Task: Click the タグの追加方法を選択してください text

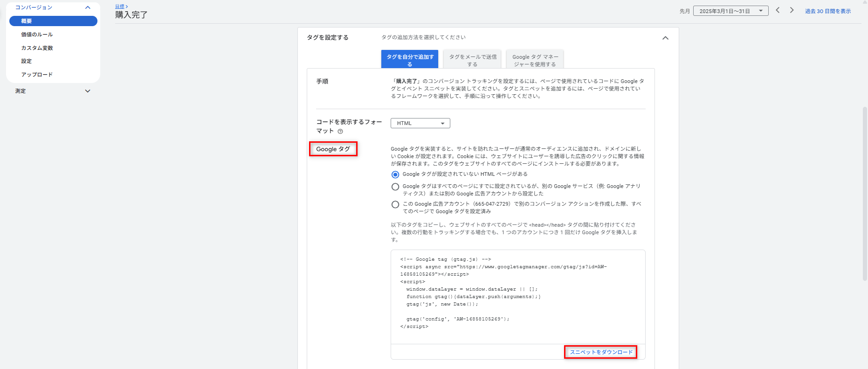Action: [423, 37]
